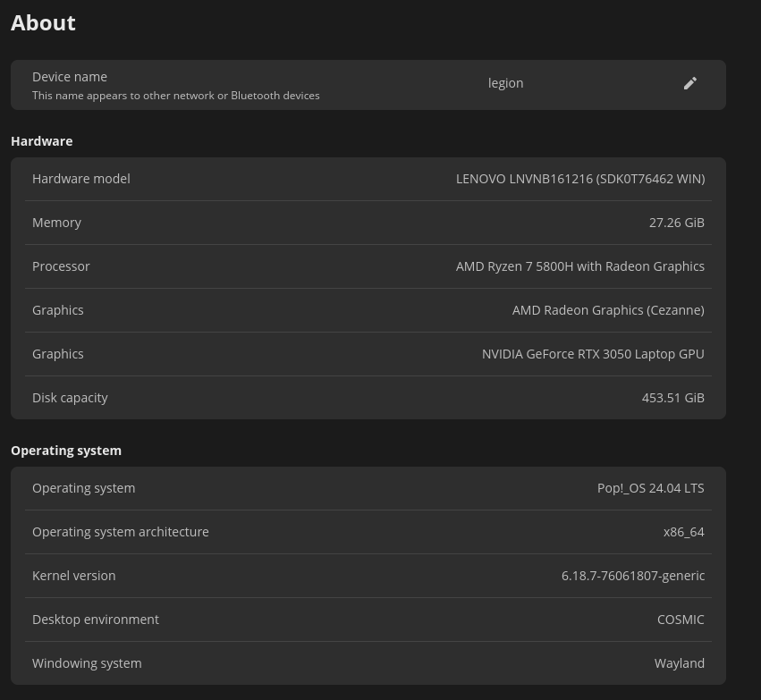Viewport: 761px width, 700px height.
Task: Click the 27.26 GiB memory value
Action: 676,223
